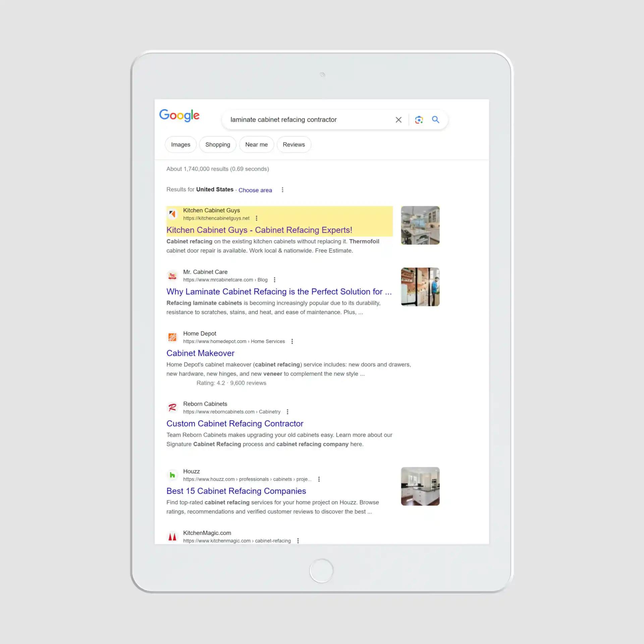Clear the search query with X
This screenshot has width=644, height=644.
398,120
